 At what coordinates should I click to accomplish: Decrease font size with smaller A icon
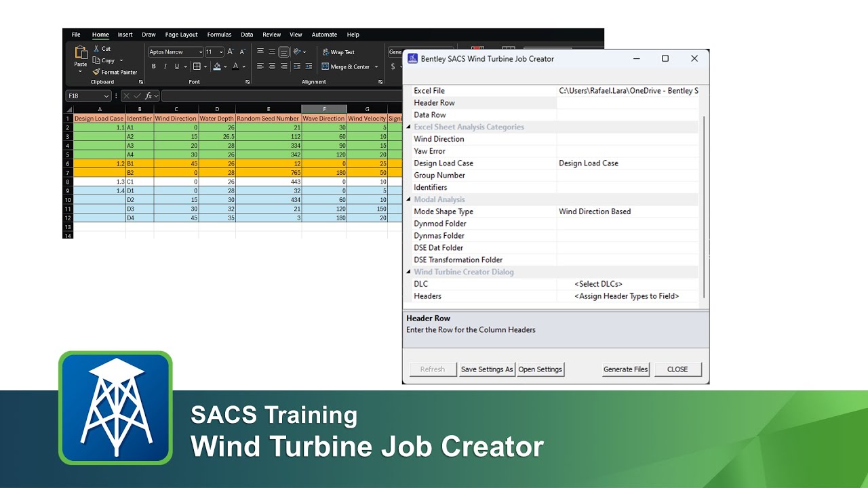242,52
